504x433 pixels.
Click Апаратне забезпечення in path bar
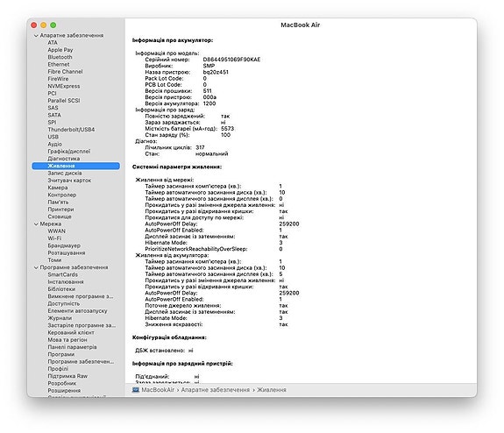[x=215, y=389]
